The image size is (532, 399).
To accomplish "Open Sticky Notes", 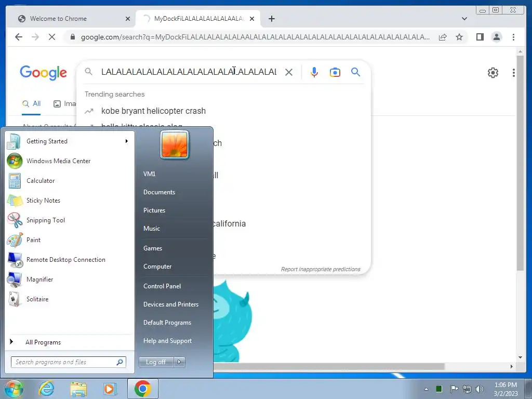I will coord(70,200).
